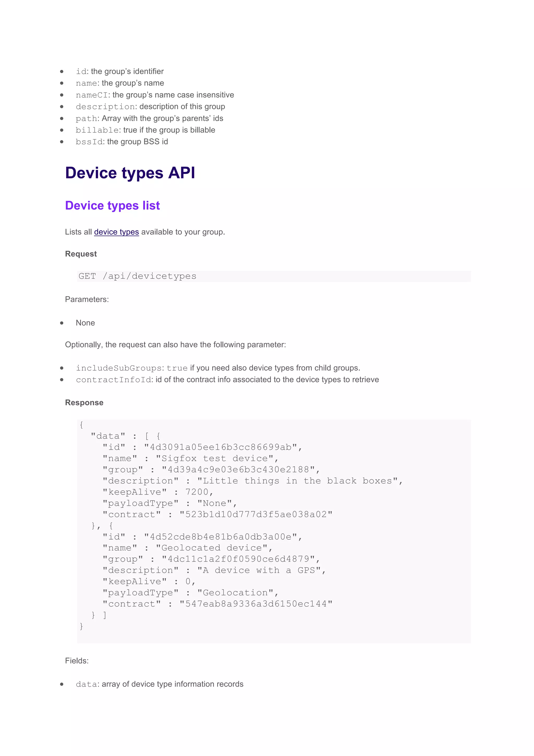Click the payloadType Geolocation value
This screenshot has width=534, height=756.
click(x=235, y=592)
